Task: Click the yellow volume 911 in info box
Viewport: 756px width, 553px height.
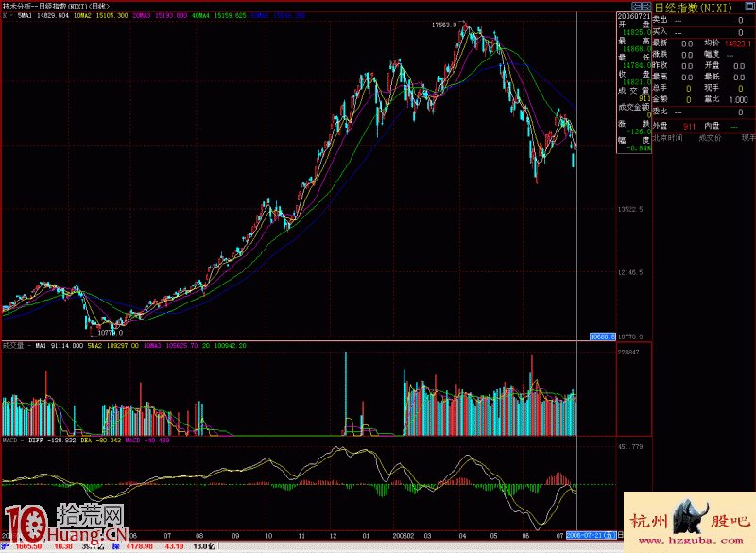Action: (645, 98)
